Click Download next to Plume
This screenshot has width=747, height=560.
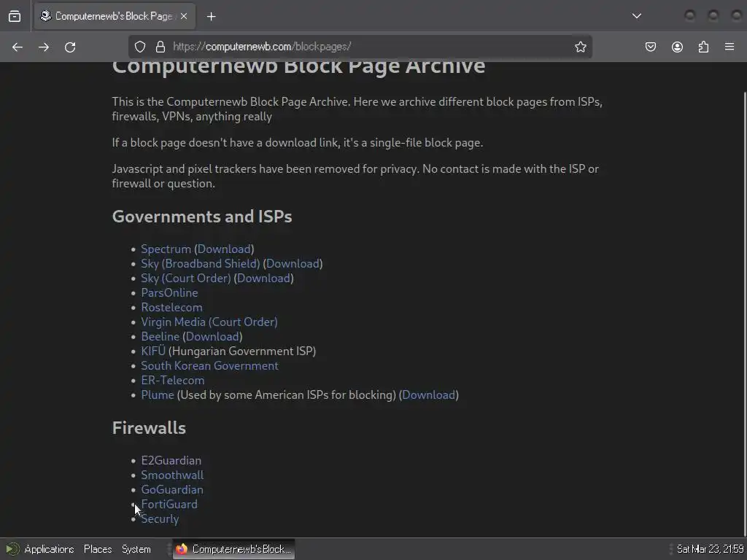(x=429, y=395)
